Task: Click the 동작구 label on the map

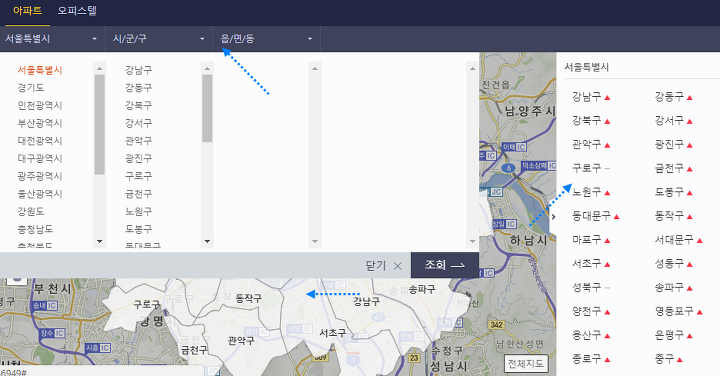Action: coord(248,298)
